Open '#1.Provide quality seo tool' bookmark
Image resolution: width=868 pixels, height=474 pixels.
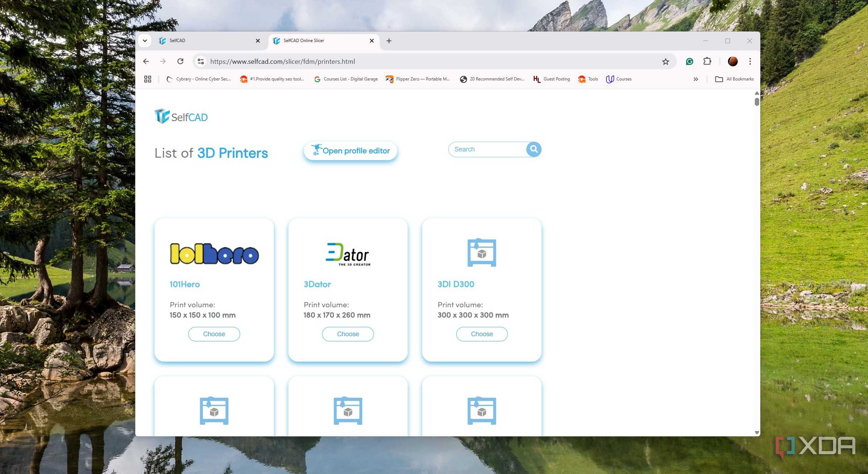[272, 79]
